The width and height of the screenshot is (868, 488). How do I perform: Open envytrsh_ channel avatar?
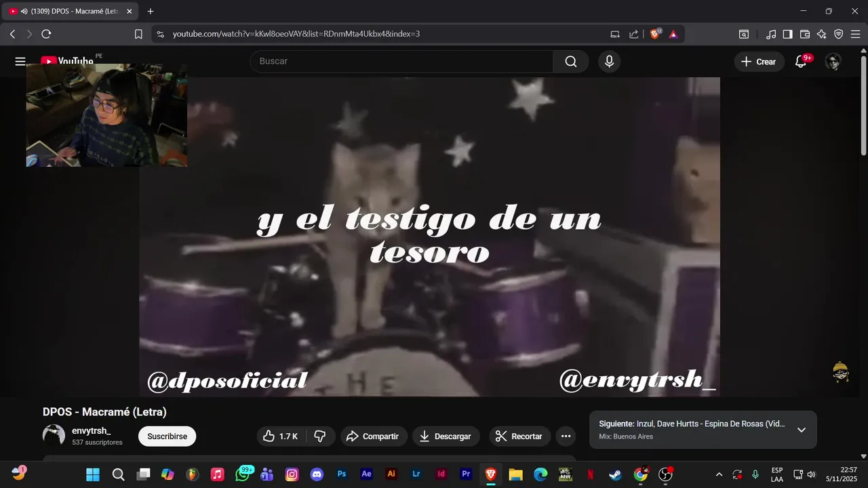(x=54, y=435)
